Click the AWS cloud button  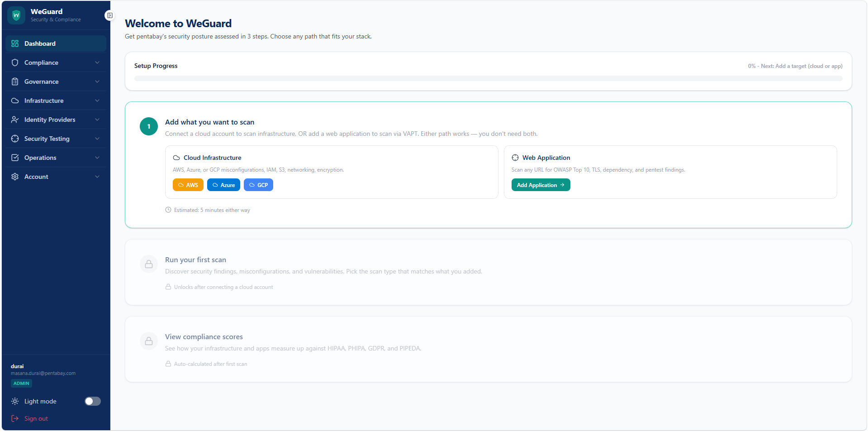[x=188, y=185]
